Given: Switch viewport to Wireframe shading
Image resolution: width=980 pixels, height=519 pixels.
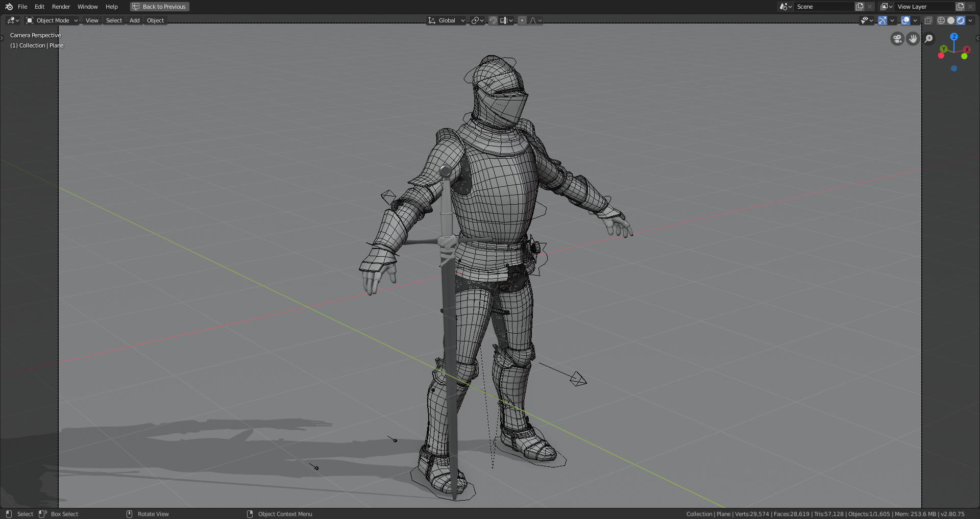Looking at the screenshot, I should tap(941, 20).
